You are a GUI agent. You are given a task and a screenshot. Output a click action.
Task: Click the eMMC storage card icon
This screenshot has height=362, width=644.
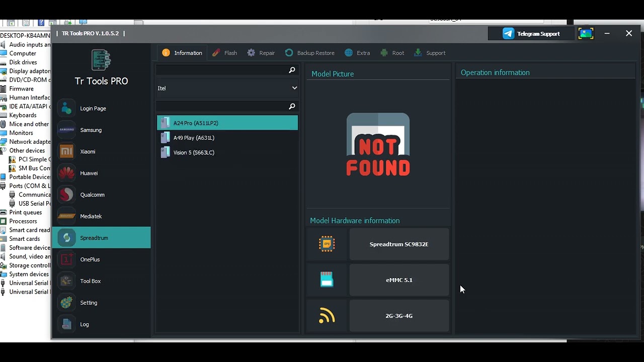[x=327, y=280]
